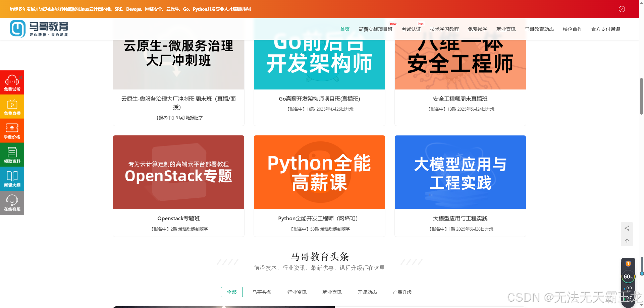Click the 大模型应用与工程实践 title link

460,219
